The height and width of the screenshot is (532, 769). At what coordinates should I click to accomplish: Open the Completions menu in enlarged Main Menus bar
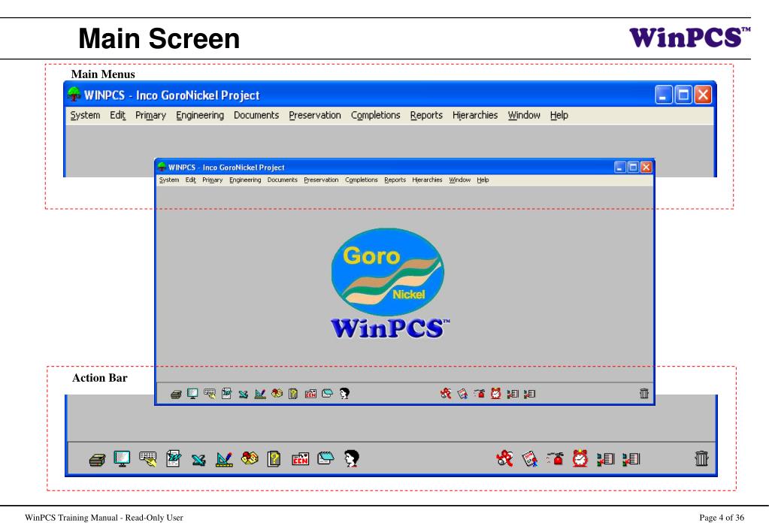coord(376,115)
